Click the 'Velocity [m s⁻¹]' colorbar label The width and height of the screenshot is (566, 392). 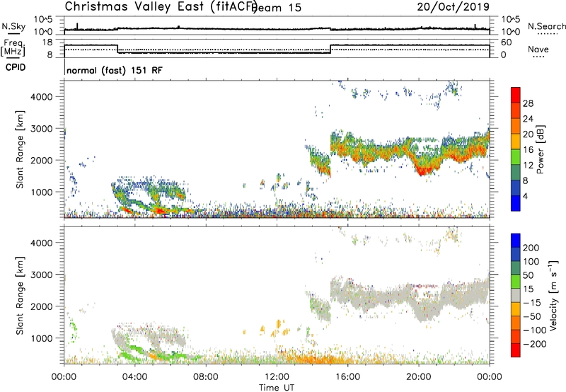coord(553,295)
